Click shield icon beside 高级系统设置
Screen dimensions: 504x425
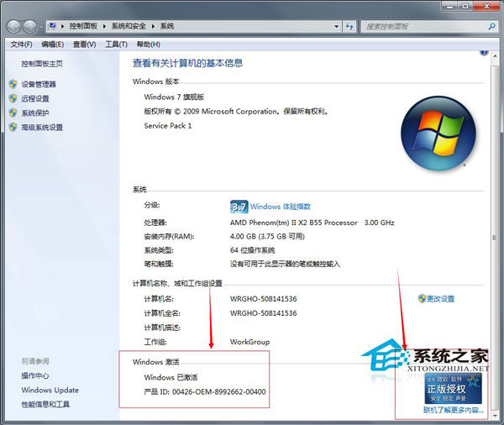click(13, 127)
